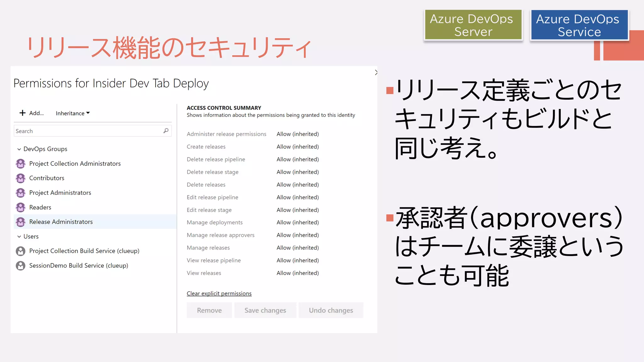Change the Manage release approvers permission value

pos(297,235)
